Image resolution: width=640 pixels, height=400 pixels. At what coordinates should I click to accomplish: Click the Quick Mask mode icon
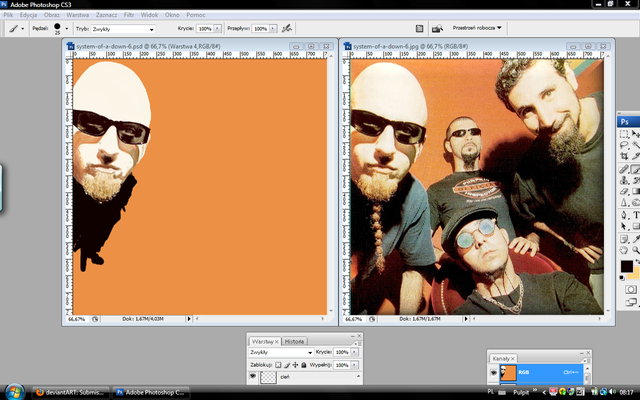click(631, 289)
